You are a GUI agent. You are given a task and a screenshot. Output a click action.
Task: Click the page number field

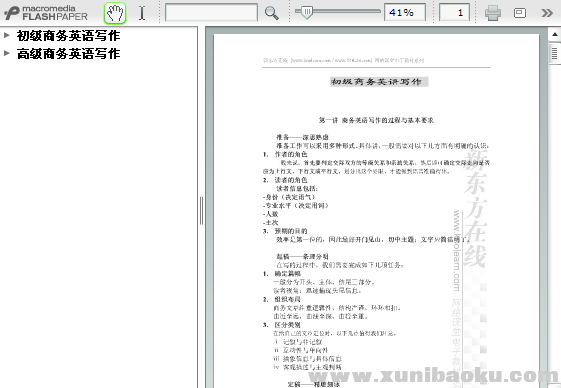pos(454,13)
